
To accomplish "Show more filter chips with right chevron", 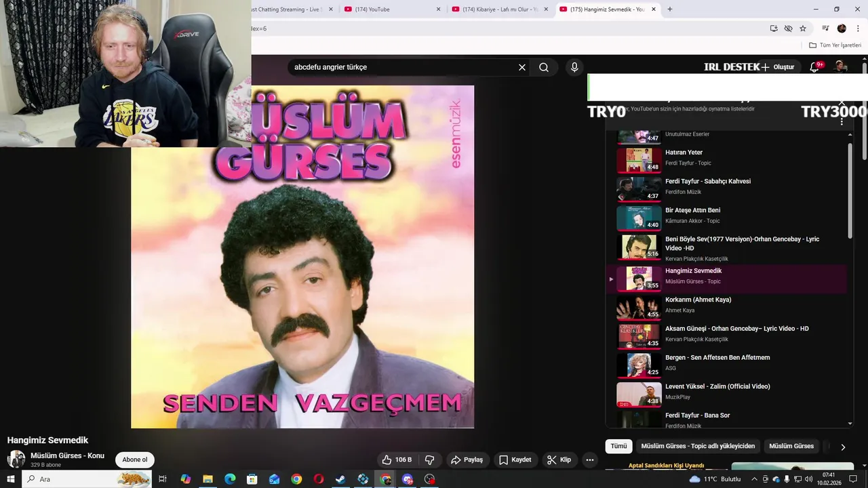I will coord(843,447).
